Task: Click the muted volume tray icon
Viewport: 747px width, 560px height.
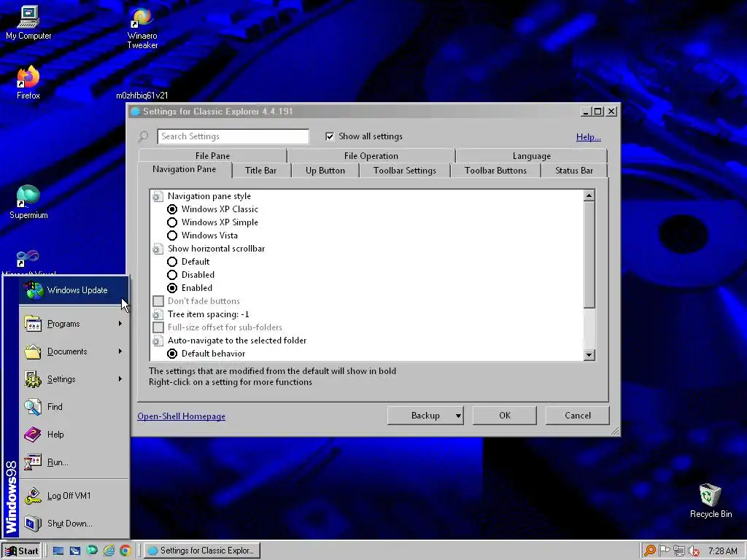Action: [694, 551]
